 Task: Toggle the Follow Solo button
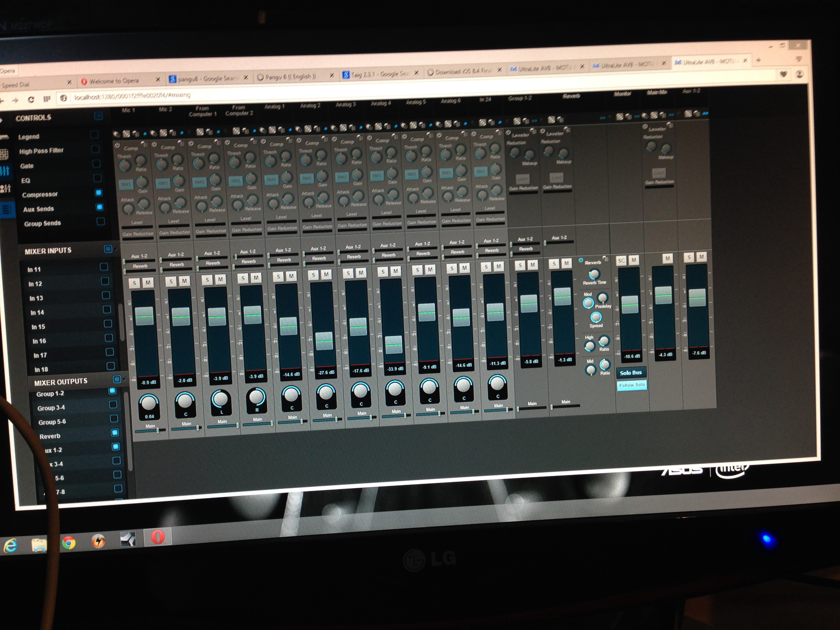[x=632, y=385]
